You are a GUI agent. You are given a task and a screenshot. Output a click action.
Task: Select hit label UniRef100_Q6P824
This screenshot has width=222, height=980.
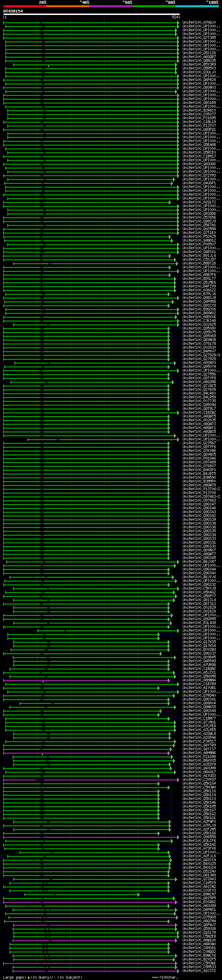(199, 80)
